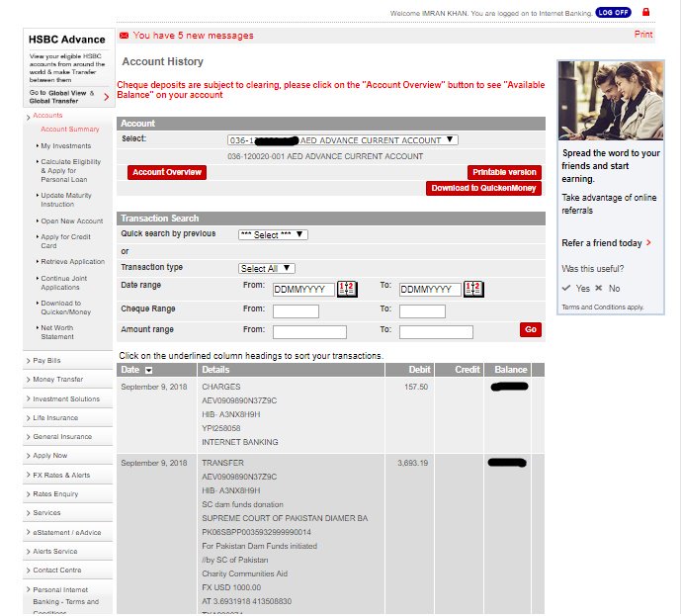
Task: Click Open New Account sidebar link
Action: (72, 220)
